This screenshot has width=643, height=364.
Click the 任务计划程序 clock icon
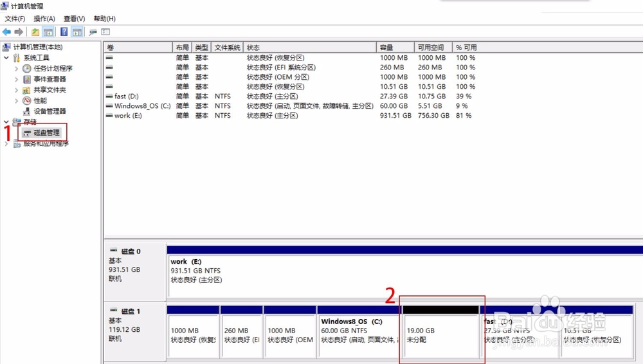(x=26, y=69)
